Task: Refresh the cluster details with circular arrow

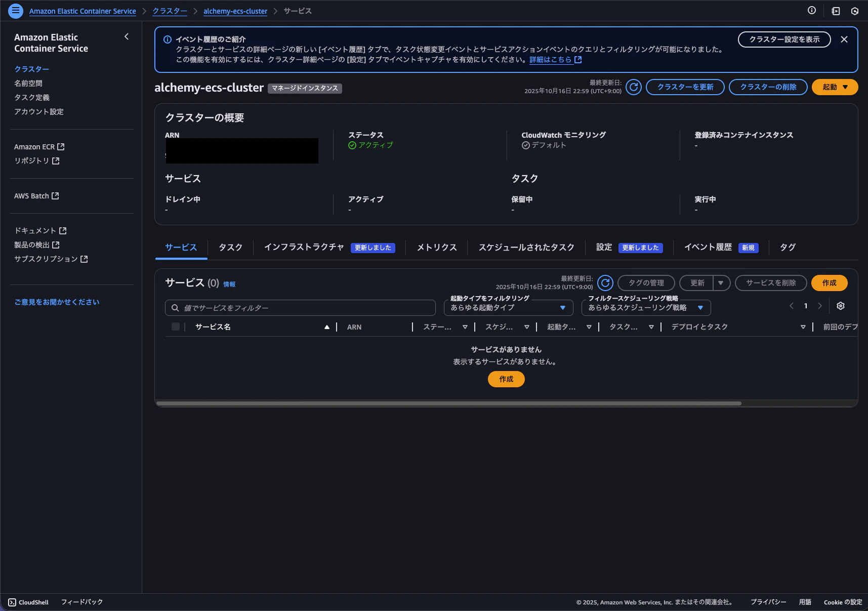Action: (x=634, y=87)
